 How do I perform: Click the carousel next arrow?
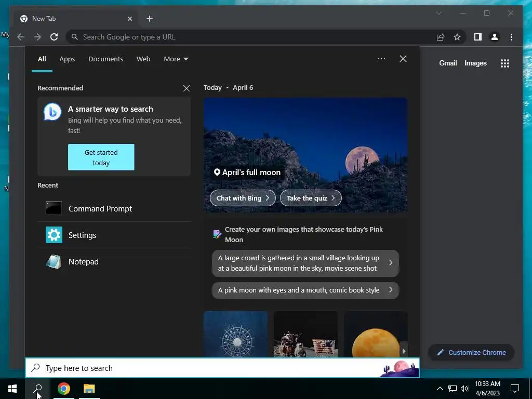coord(404,351)
